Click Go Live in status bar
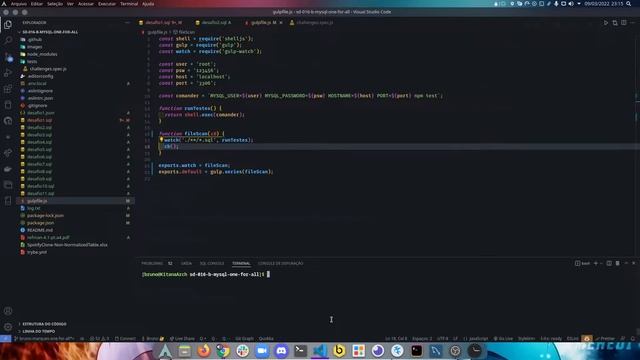The image size is (640, 360). [x=503, y=338]
